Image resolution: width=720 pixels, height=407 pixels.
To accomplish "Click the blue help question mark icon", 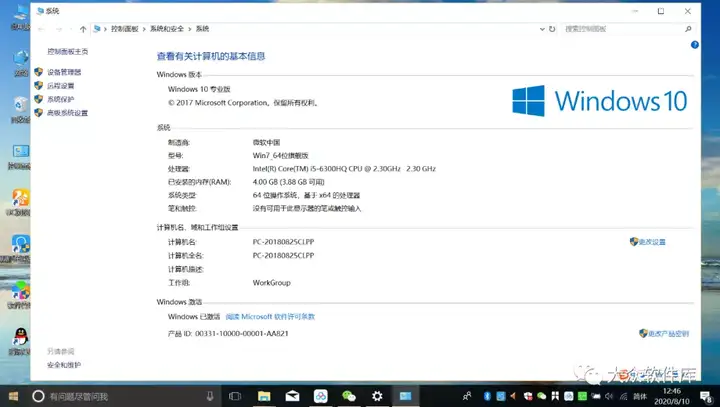I will coord(695,45).
